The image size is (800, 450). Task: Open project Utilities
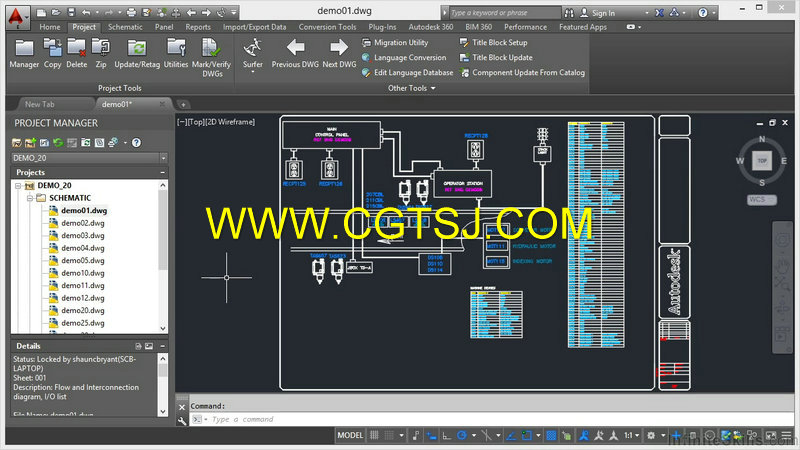(x=176, y=53)
